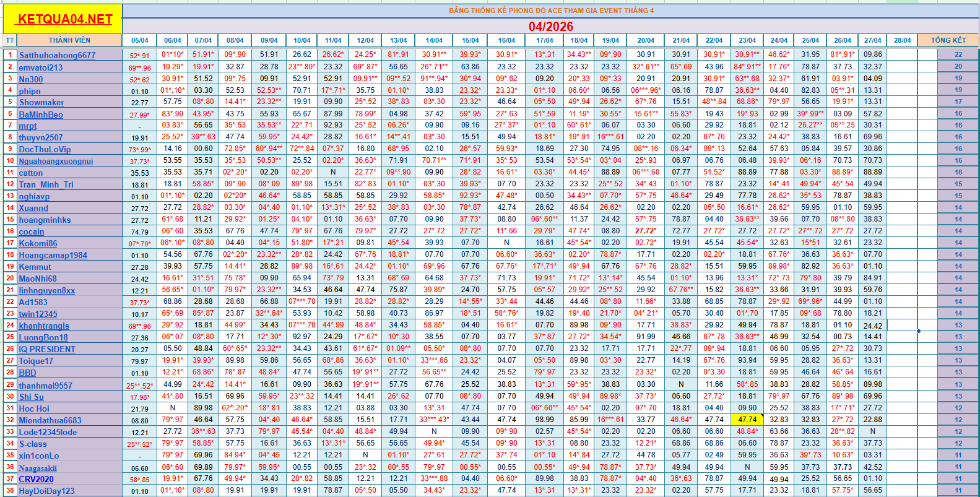The image size is (980, 497).
Task: Select row number 1 cell
Action: [10, 54]
